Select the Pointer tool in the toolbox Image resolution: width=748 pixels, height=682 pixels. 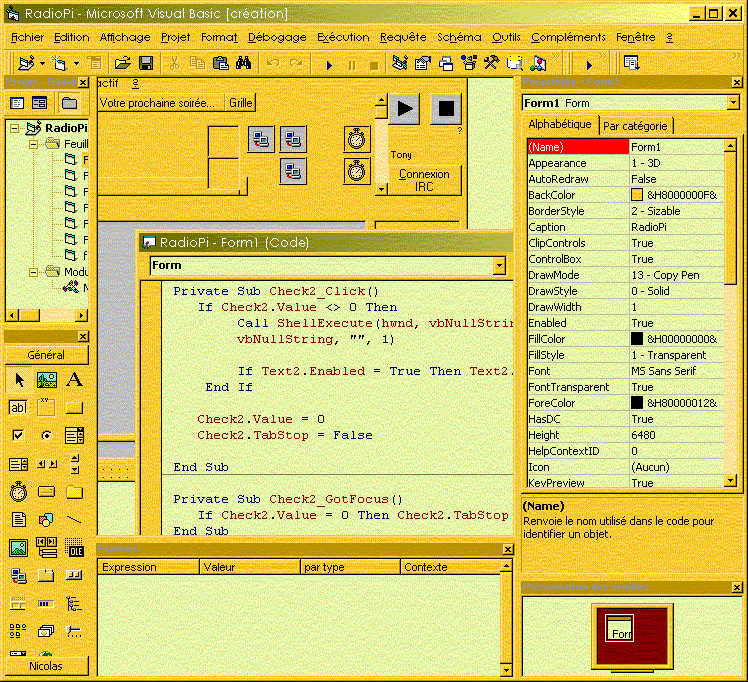click(x=19, y=380)
